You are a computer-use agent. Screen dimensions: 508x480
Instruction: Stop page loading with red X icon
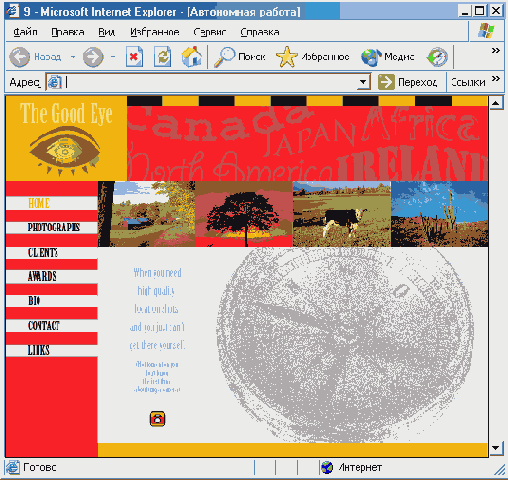coord(134,57)
